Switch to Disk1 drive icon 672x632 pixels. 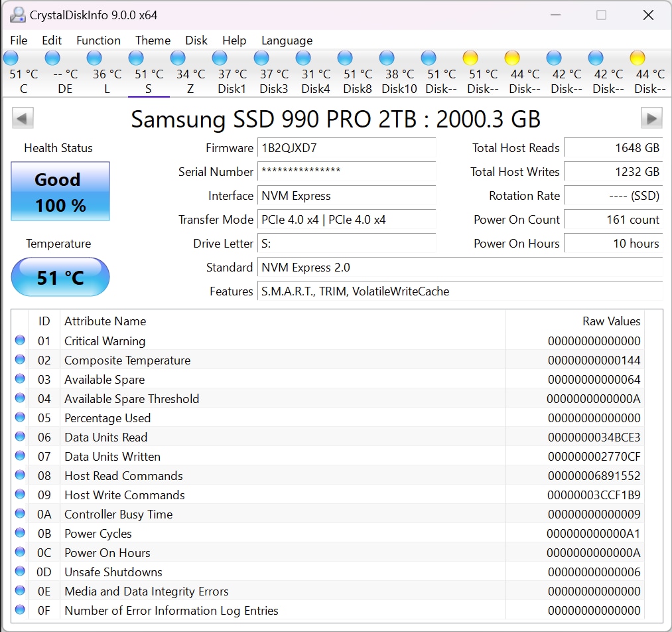[220, 58]
